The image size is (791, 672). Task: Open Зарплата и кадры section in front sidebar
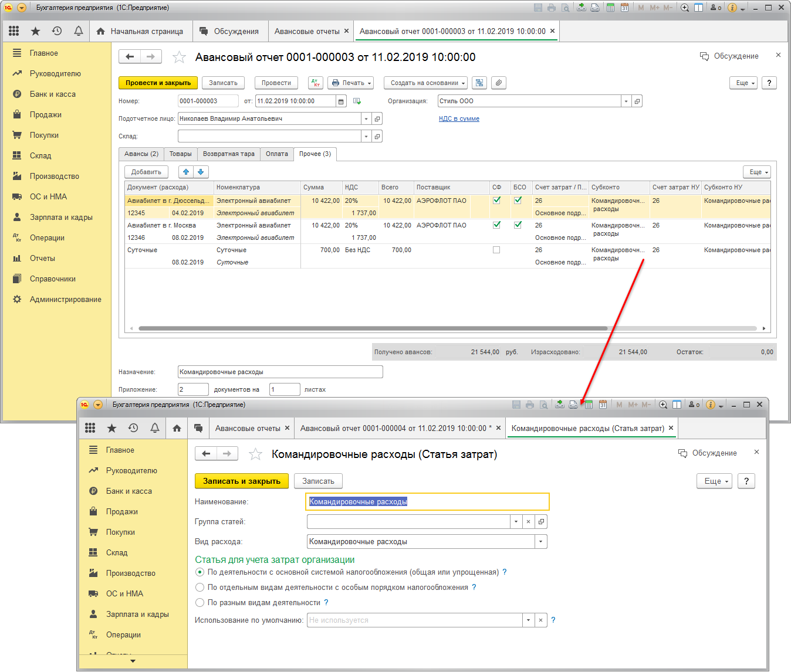click(137, 614)
